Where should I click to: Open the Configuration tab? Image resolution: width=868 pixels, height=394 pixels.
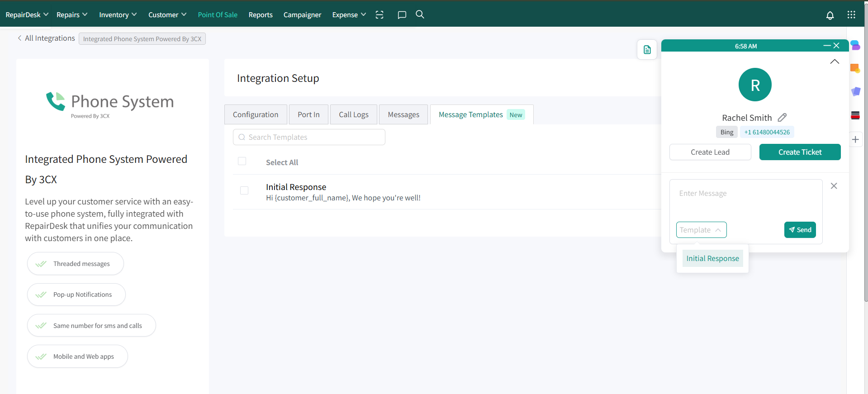pyautogui.click(x=256, y=115)
